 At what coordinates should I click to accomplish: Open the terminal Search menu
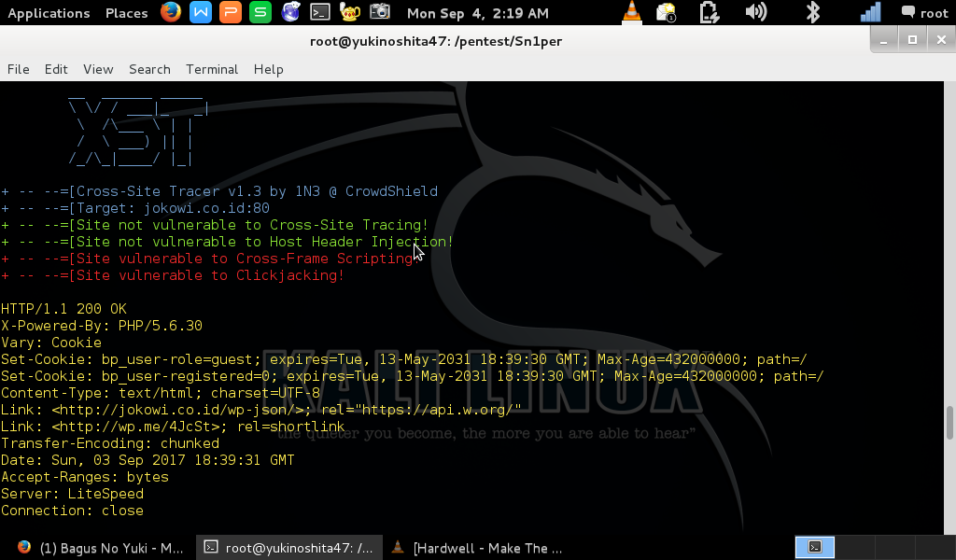point(149,69)
